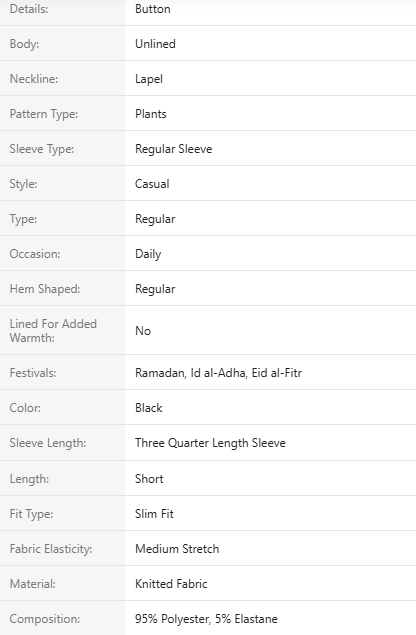Select the 'Unlined' Body value

coord(155,44)
